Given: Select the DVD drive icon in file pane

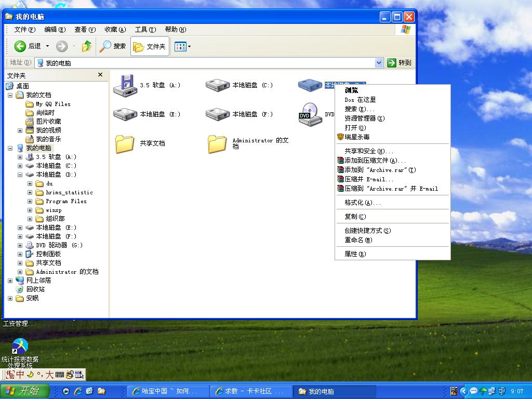Looking at the screenshot, I should (310, 114).
